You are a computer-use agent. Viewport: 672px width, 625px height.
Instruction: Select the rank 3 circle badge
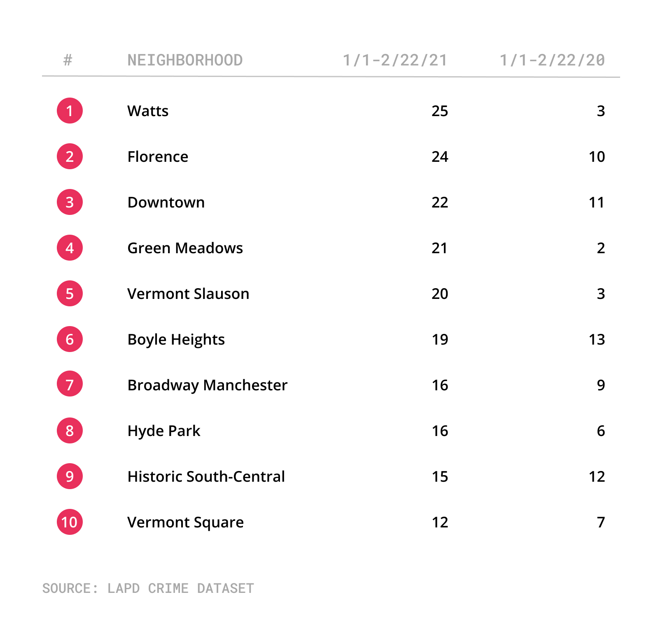click(x=70, y=202)
